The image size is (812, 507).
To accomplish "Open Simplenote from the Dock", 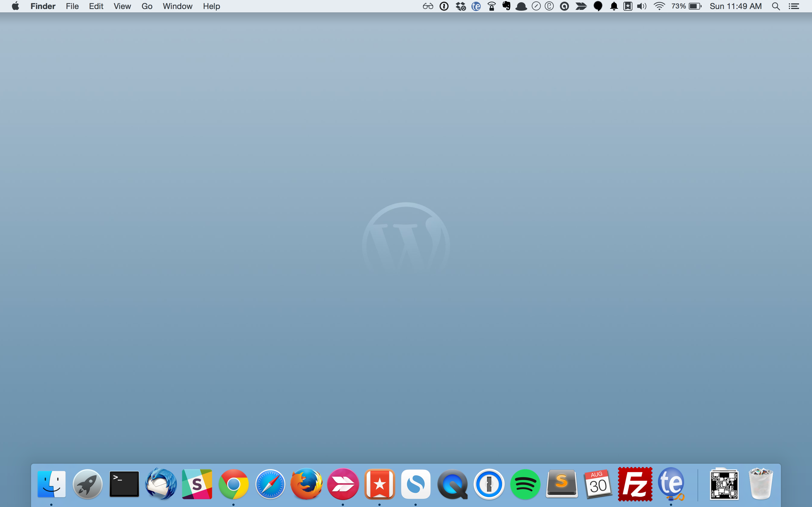I will pos(416,484).
